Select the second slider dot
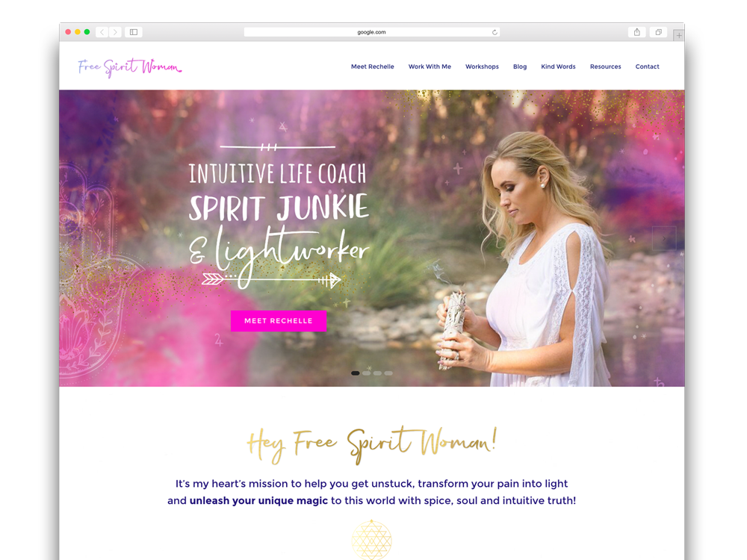 coord(366,373)
